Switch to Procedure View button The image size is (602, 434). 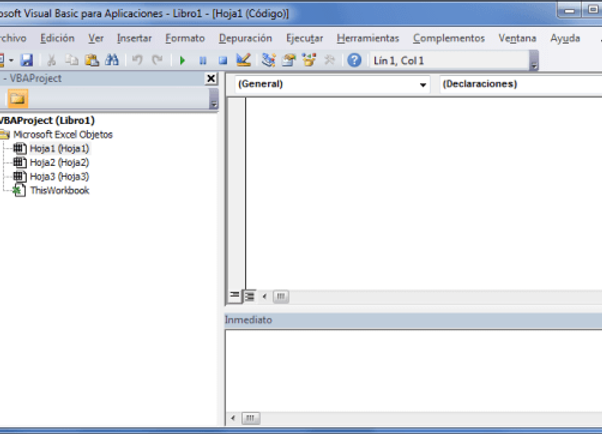coord(235,296)
